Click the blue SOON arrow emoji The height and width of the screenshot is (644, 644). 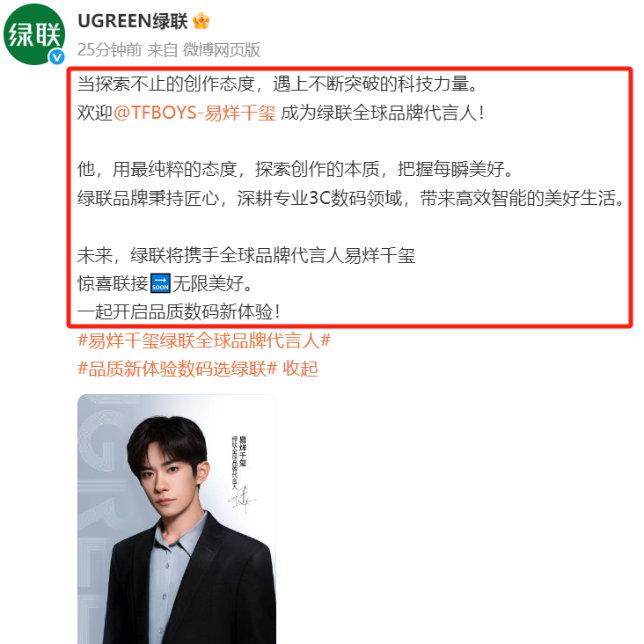pos(160,283)
